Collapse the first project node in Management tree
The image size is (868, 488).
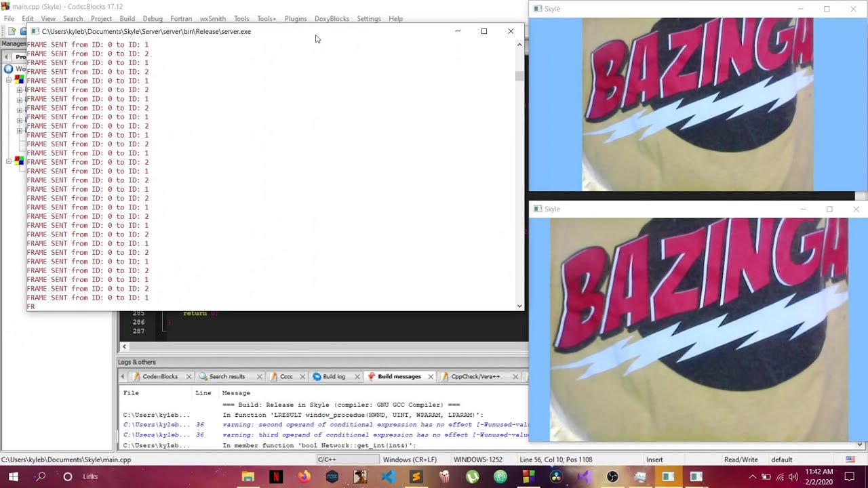[9, 80]
